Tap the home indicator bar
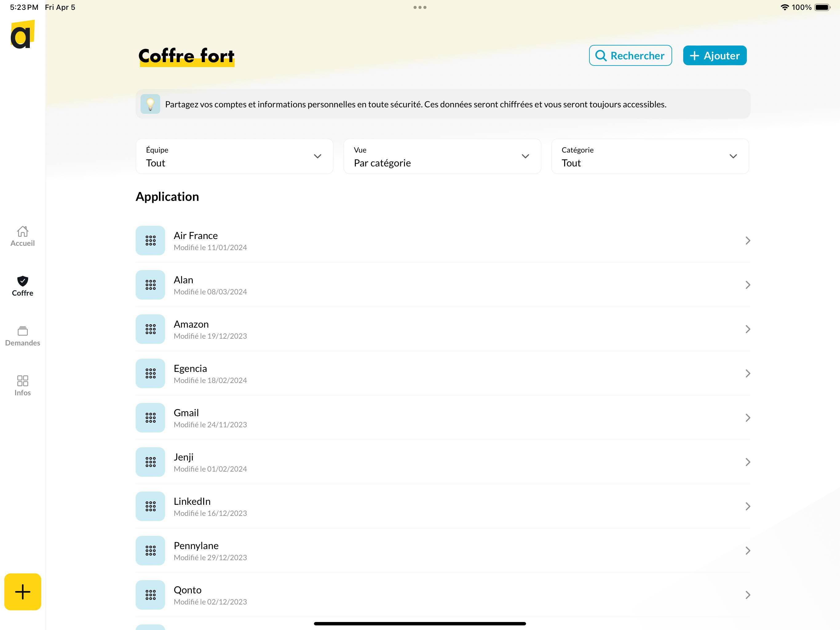This screenshot has height=630, width=840. pyautogui.click(x=420, y=624)
